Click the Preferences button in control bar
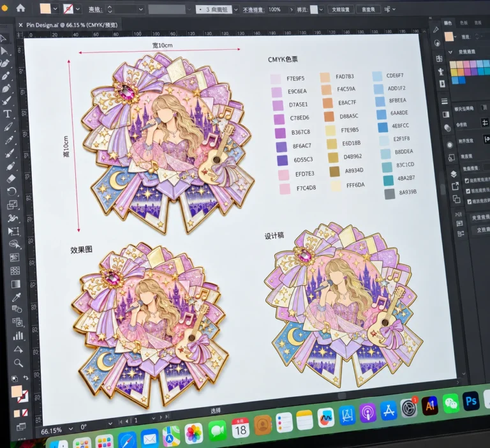The height and width of the screenshot is (448, 490). click(368, 10)
